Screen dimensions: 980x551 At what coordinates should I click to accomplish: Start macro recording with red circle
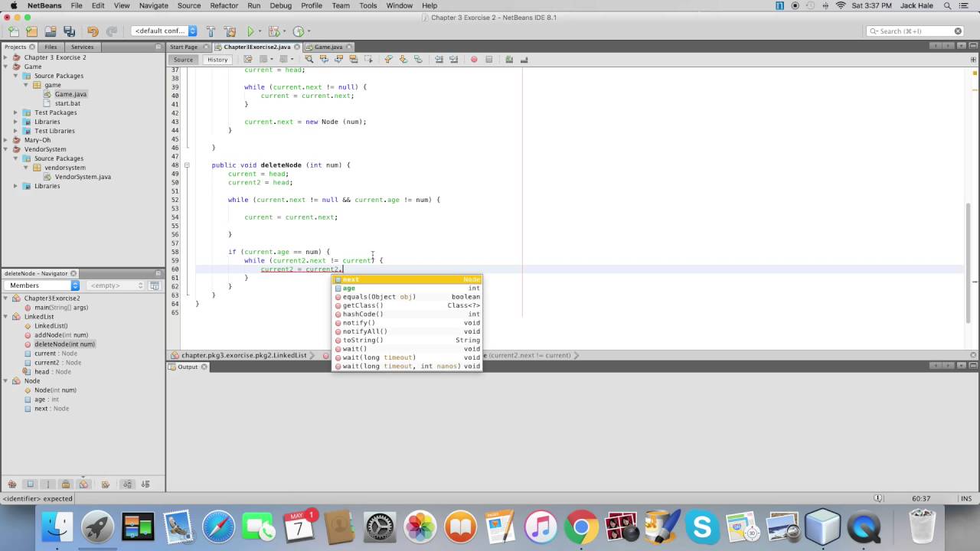click(474, 59)
